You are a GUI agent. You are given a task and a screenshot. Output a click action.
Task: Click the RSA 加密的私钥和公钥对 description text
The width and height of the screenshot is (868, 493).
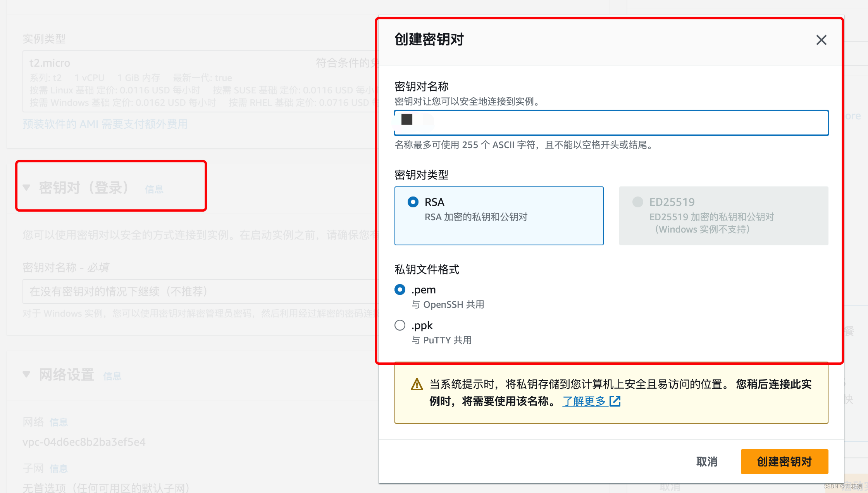pyautogui.click(x=476, y=217)
